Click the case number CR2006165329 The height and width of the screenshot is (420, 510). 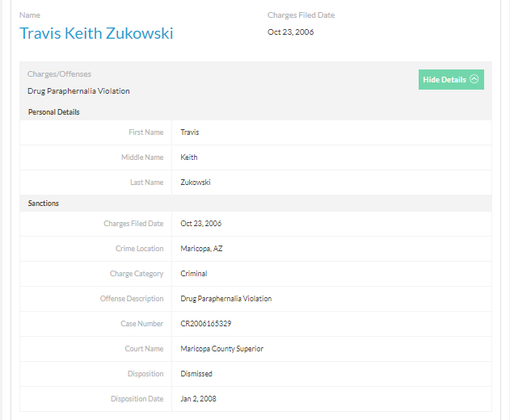point(206,324)
